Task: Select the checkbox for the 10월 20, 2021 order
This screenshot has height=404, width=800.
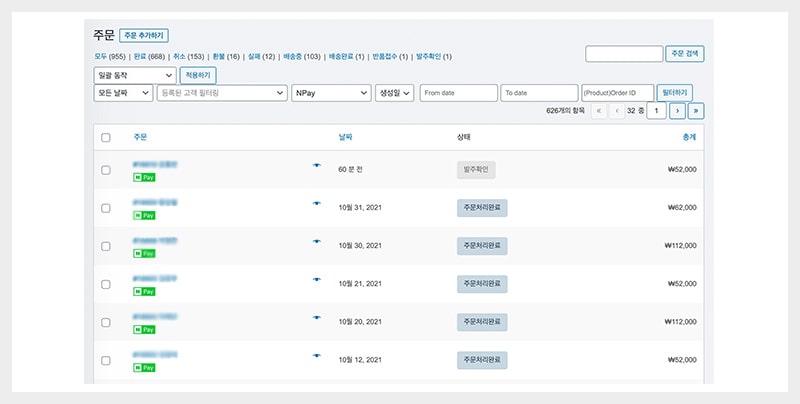Action: pos(106,321)
